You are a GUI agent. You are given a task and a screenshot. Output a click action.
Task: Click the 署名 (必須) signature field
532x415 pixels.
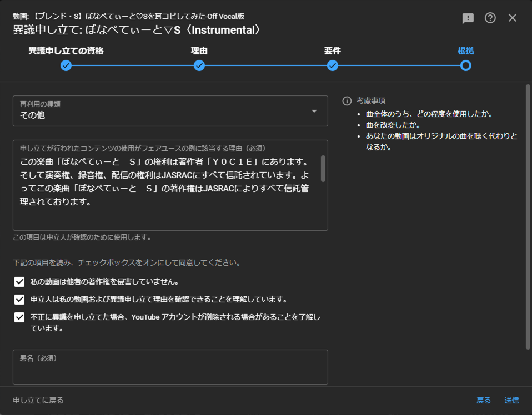[x=170, y=367]
